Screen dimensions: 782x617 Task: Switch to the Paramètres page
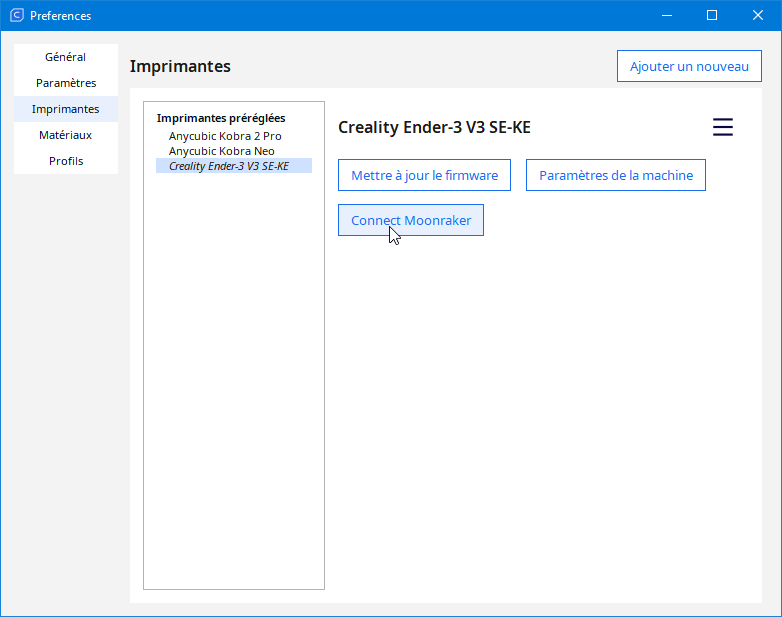[x=66, y=83]
